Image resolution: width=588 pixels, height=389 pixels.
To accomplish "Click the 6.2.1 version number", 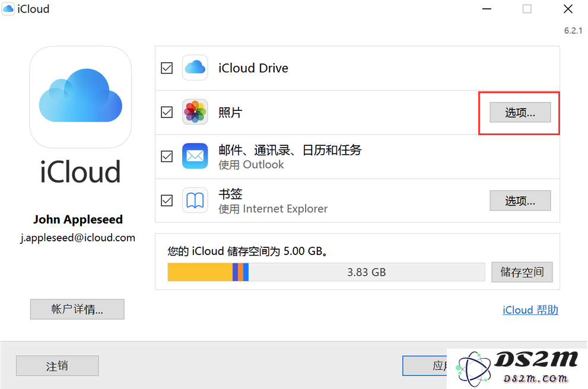I will (573, 31).
